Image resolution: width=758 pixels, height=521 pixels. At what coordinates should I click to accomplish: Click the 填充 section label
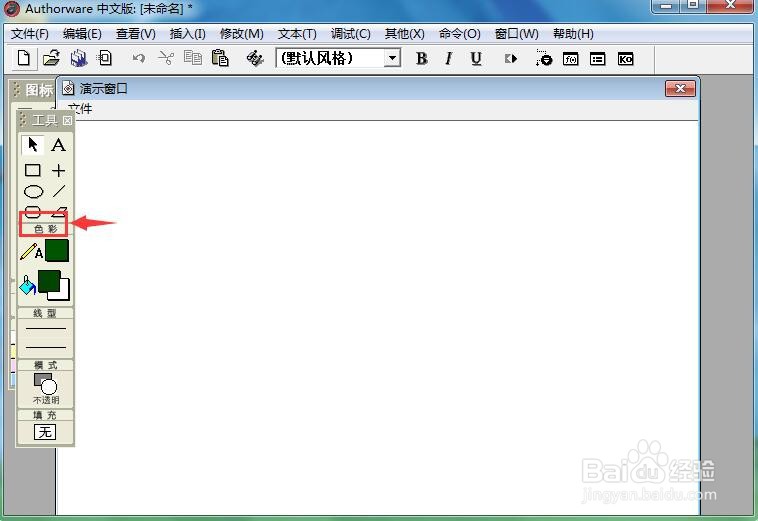coord(45,415)
